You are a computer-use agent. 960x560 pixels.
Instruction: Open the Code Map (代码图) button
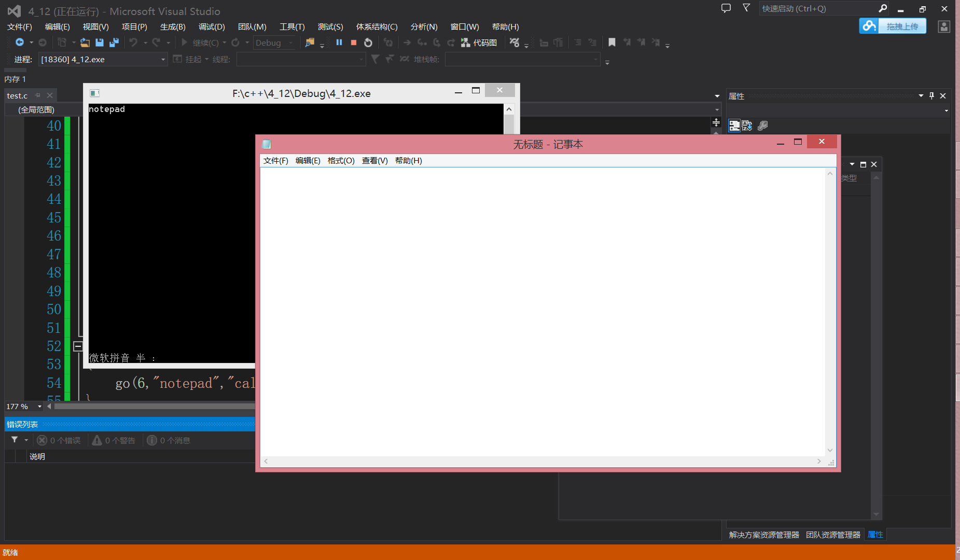click(x=479, y=43)
